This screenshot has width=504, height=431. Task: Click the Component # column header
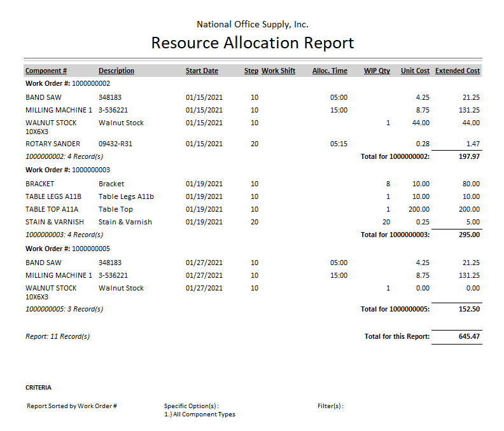(46, 71)
